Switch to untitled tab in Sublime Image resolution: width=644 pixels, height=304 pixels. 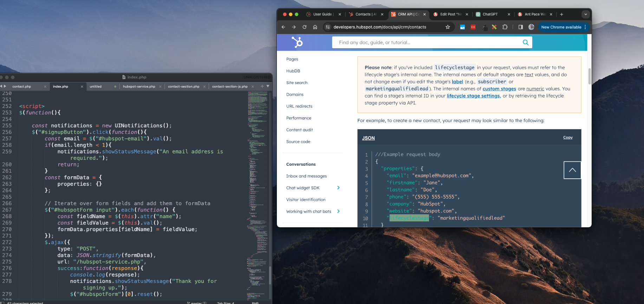96,87
